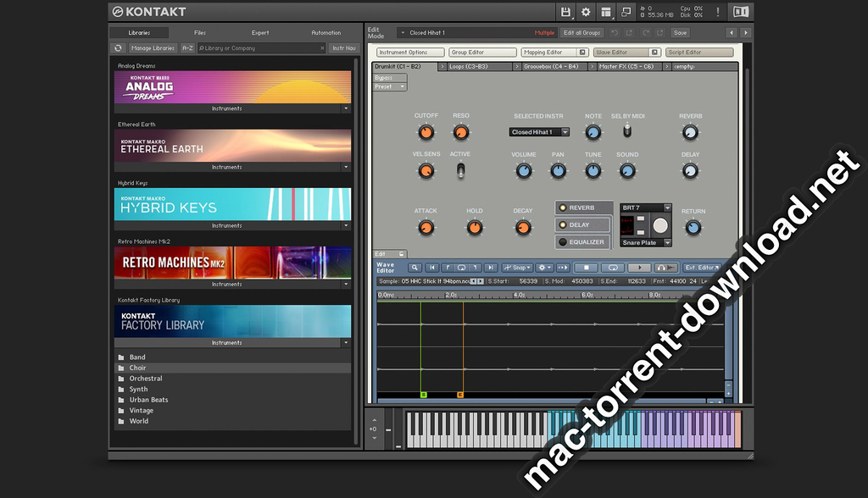The height and width of the screenshot is (498, 868).
Task: Click the magnifier zoom tool in Wave Editor
Action: coord(415,268)
